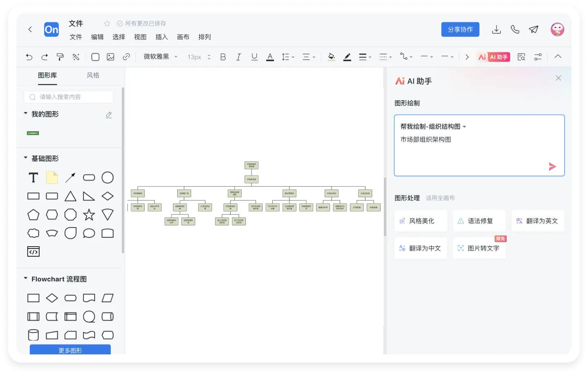Viewport: 588px width, 374px height.
Task: Undo the last change
Action: coord(29,57)
